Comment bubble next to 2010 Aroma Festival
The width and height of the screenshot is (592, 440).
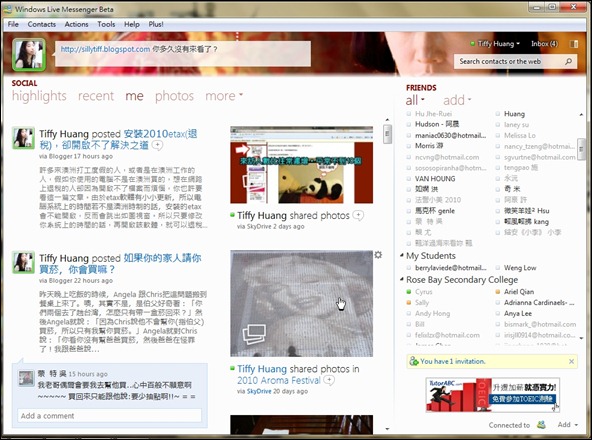point(329,380)
